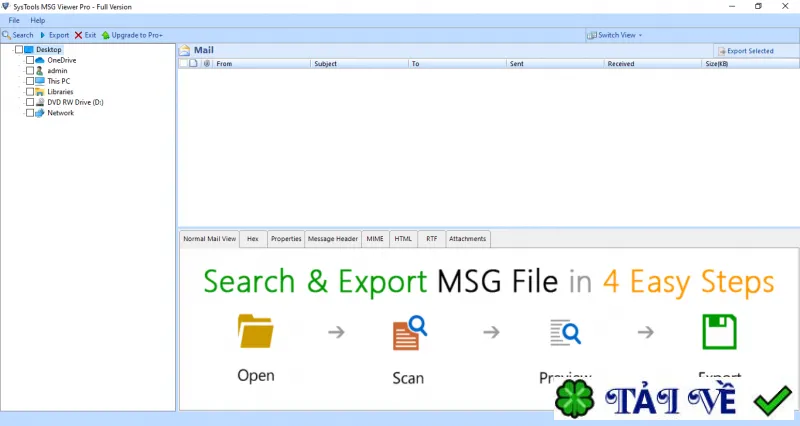Click the red Exit X icon
Viewport: 800px width, 426px height.
(x=78, y=35)
